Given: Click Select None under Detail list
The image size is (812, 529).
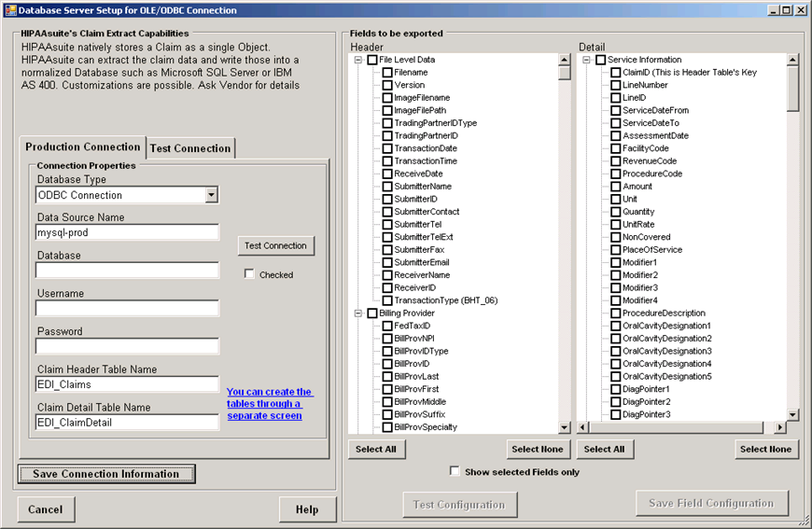Looking at the screenshot, I should coord(766,450).
